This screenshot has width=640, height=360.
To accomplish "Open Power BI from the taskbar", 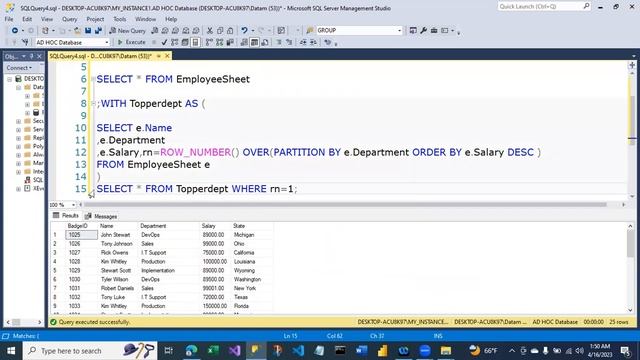I will [382, 351].
